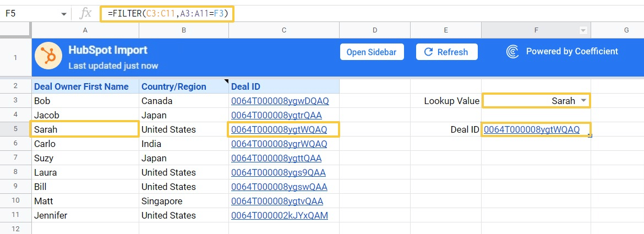Screen dimensions: 644x234
Task: Select the cell containing Canada
Action: [184, 101]
